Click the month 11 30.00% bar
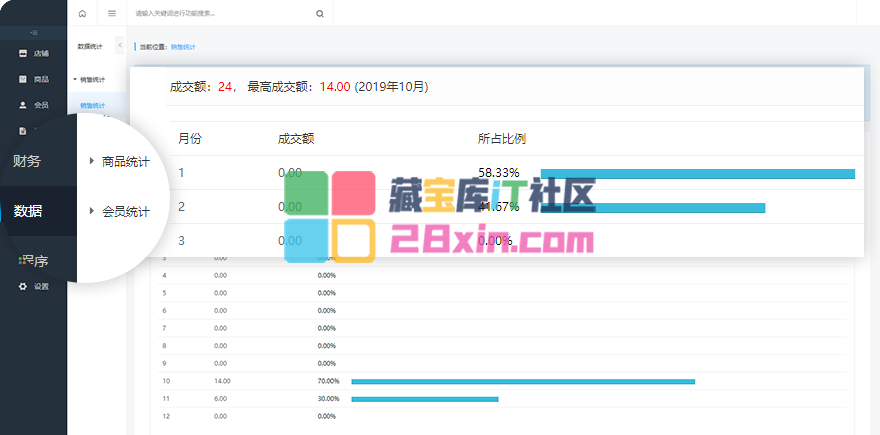The width and height of the screenshot is (880, 435). pos(425,399)
